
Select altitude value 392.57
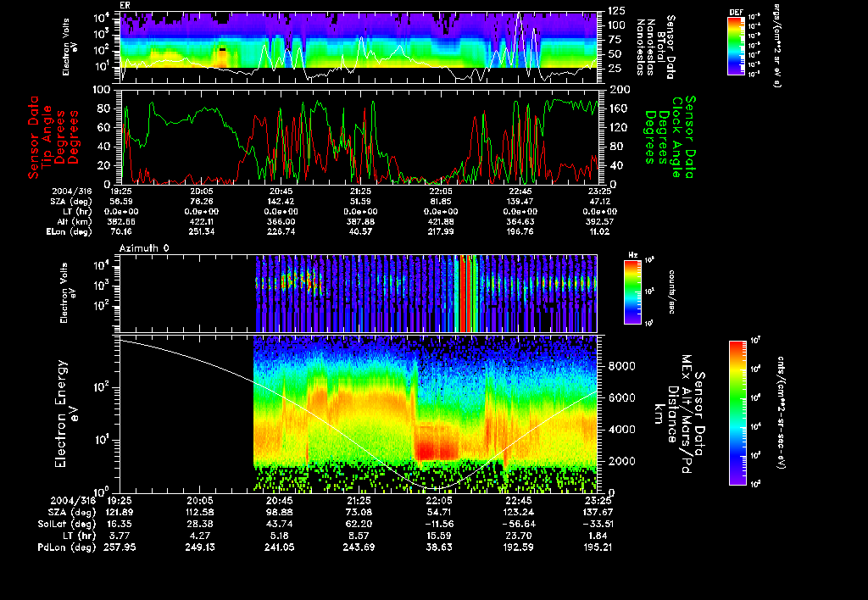pyautogui.click(x=598, y=221)
